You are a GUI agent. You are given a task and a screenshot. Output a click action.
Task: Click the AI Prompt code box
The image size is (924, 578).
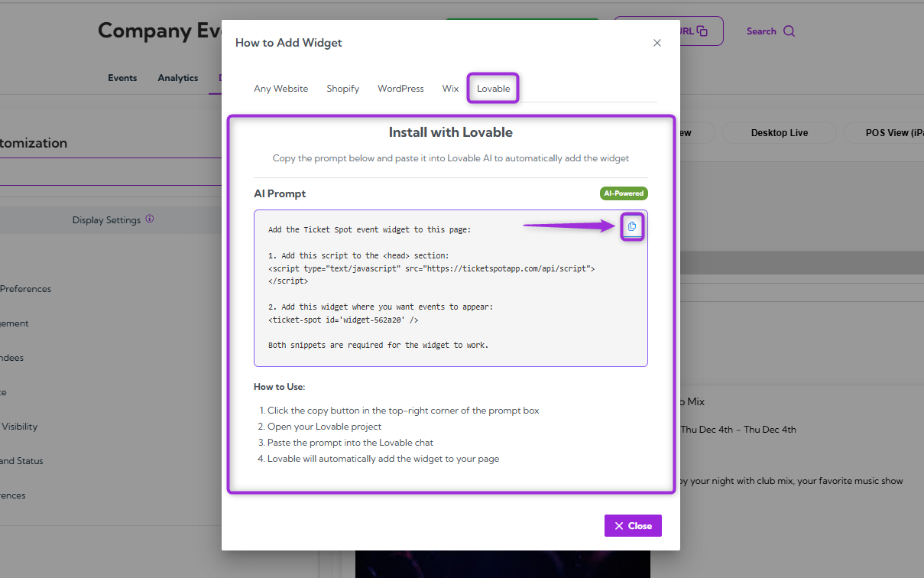point(451,288)
